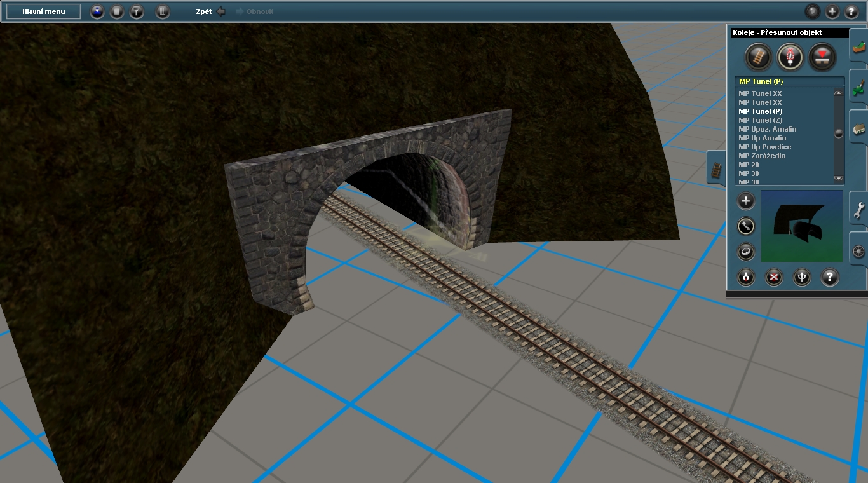Viewport: 868px width, 483px height.
Task: Select MP Zarážedlo in the list
Action: pos(762,156)
